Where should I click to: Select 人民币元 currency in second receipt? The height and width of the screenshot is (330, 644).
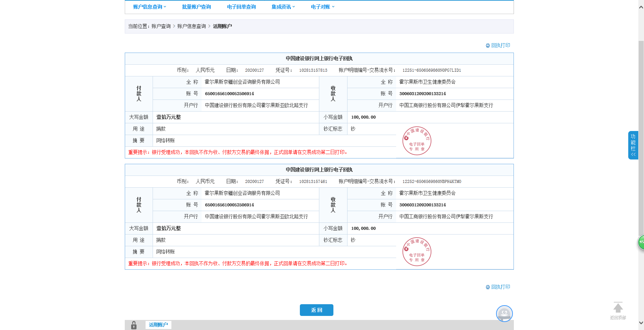[205, 181]
